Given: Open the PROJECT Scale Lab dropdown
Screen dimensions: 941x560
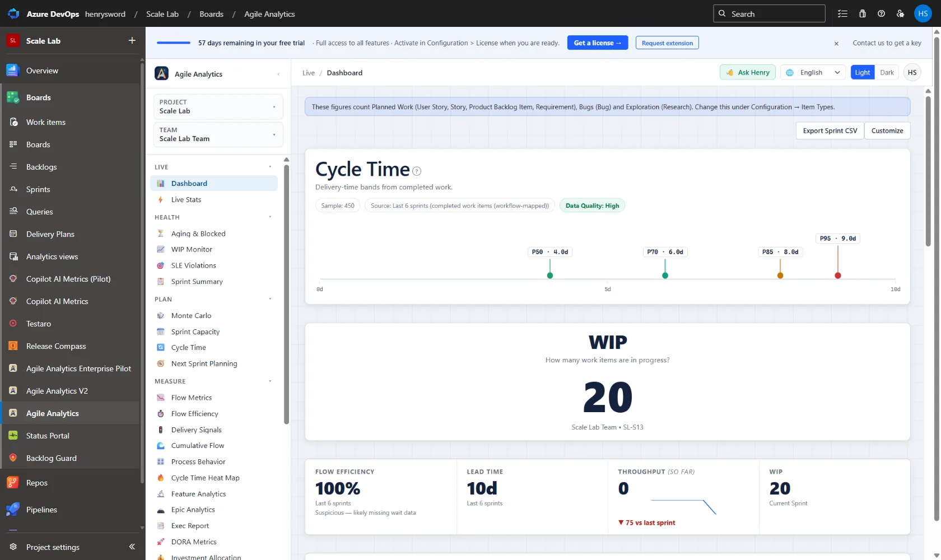Looking at the screenshot, I should coord(218,106).
